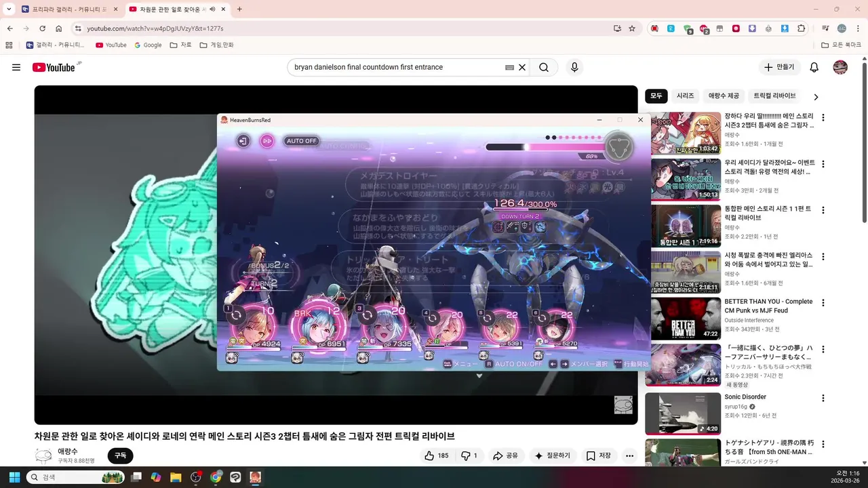Open the Google bookmark

point(148,45)
